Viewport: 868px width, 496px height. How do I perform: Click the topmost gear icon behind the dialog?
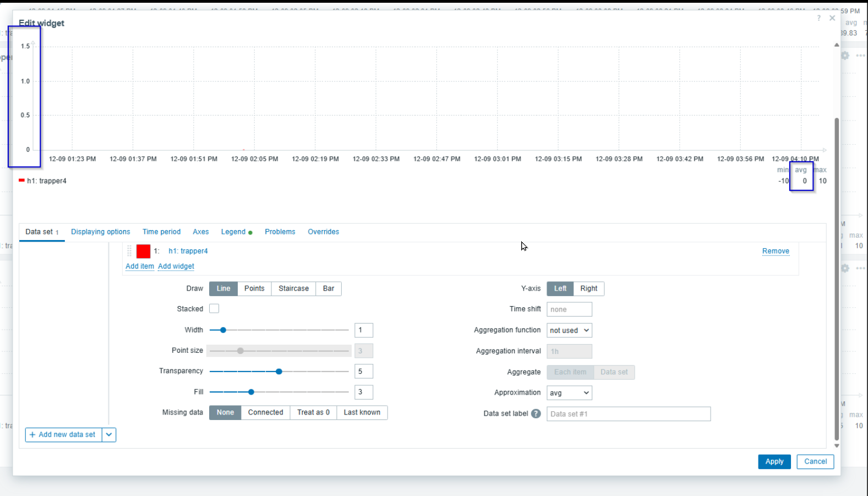pyautogui.click(x=845, y=56)
